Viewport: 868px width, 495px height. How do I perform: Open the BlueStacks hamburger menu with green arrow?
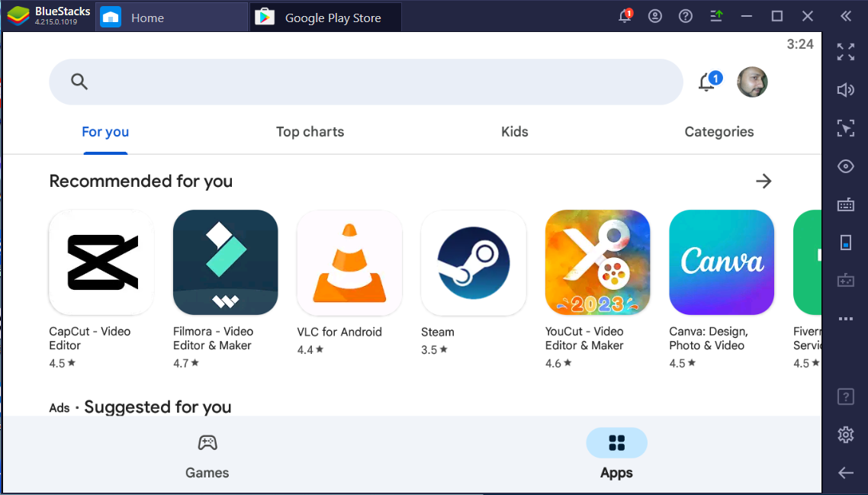716,16
